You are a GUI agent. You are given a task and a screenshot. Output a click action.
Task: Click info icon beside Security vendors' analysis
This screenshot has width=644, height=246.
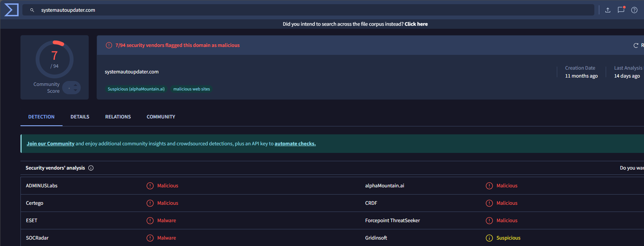[91, 168]
